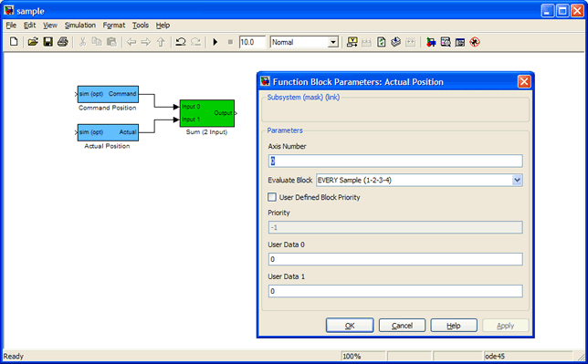Dismiss the dialog with the Cancel button

(x=402, y=326)
